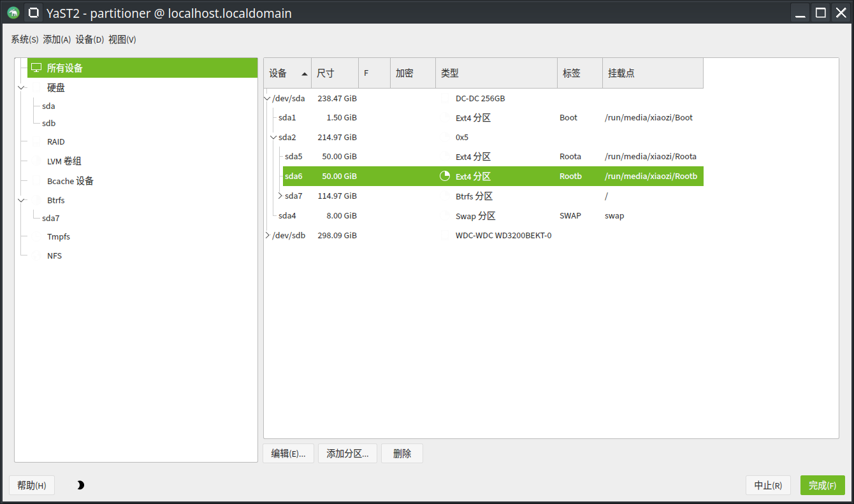The width and height of the screenshot is (854, 504).
Task: Sort by the 标签 column header
Action: point(580,73)
